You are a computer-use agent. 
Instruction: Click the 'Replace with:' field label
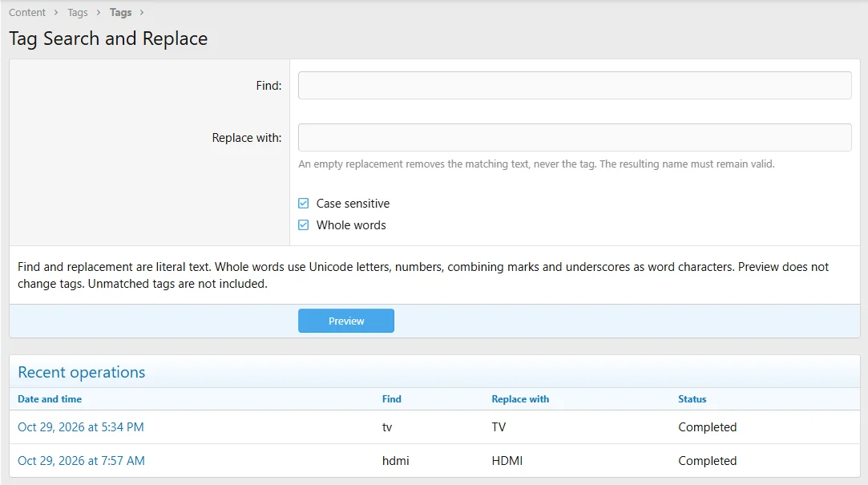point(246,137)
